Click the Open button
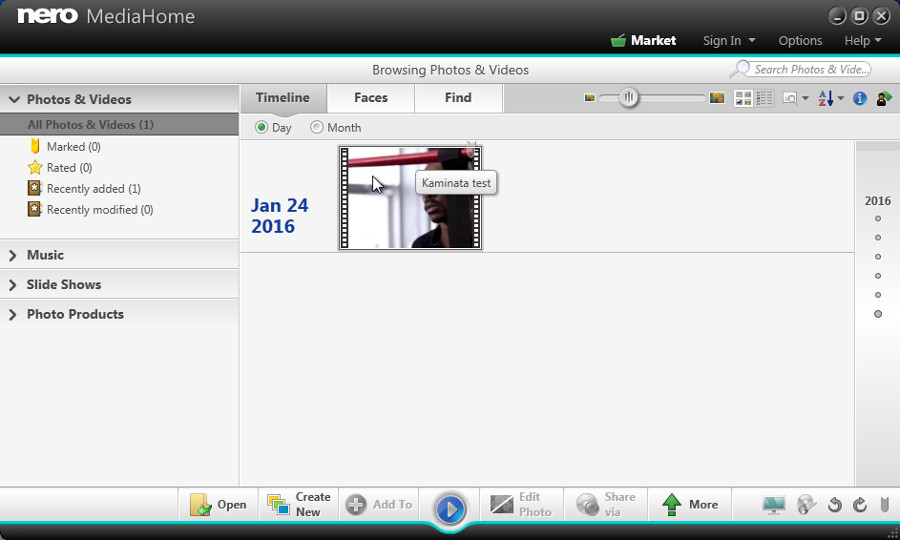Image resolution: width=900 pixels, height=540 pixels. [218, 505]
